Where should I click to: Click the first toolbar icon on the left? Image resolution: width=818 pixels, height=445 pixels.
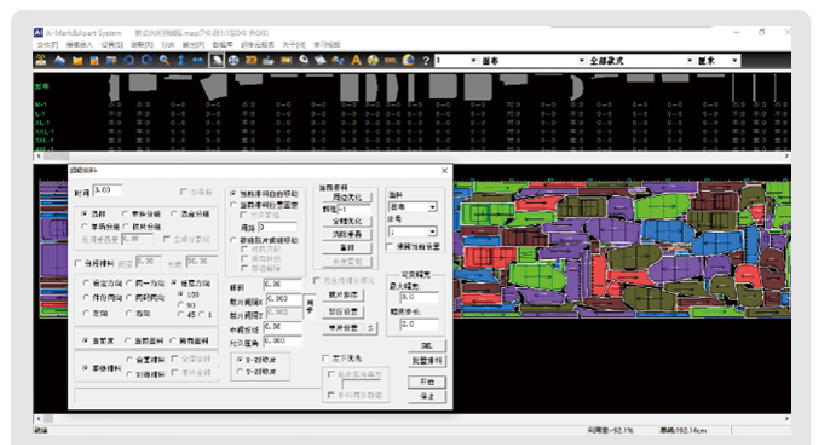pos(41,60)
